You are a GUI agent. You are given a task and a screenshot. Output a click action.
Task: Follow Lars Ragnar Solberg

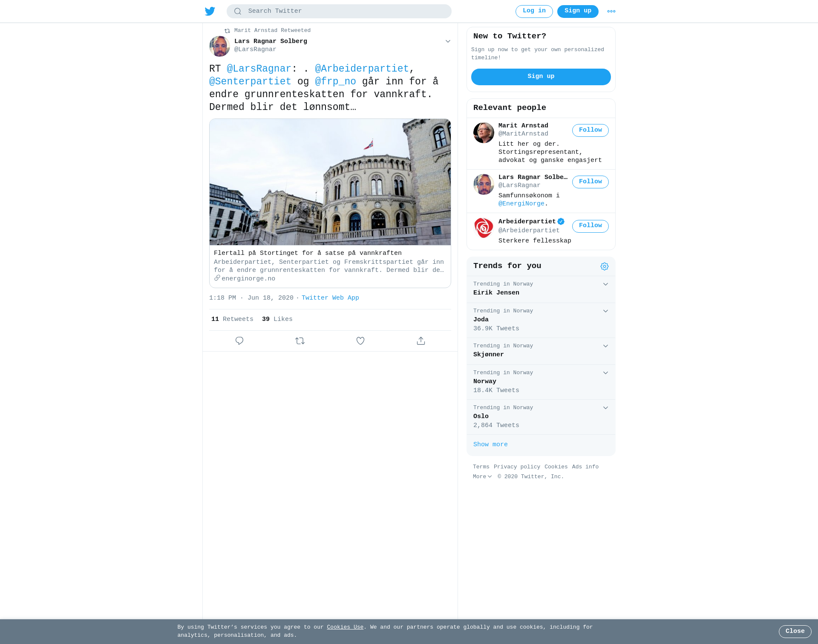click(590, 182)
